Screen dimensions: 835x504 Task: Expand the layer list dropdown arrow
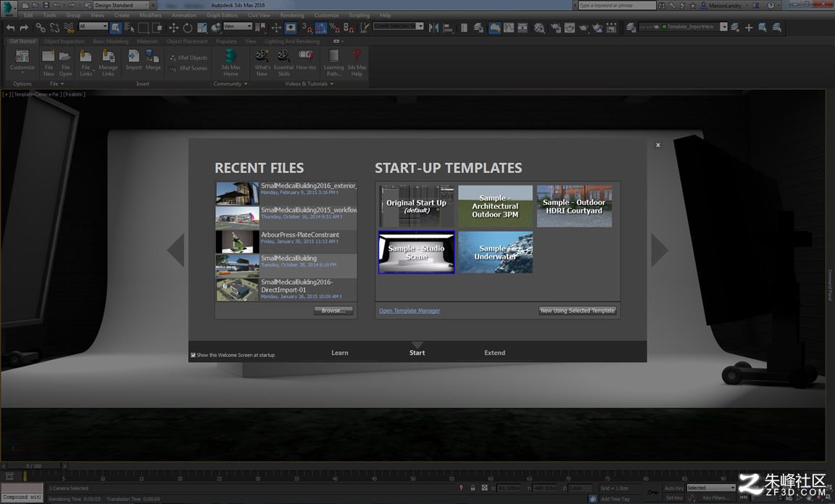(x=723, y=27)
